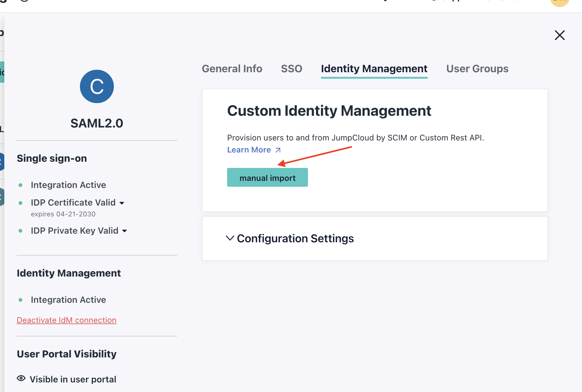Expand the IDP Certificate Valid dropdown arrow
Image resolution: width=582 pixels, height=392 pixels.
pos(122,203)
